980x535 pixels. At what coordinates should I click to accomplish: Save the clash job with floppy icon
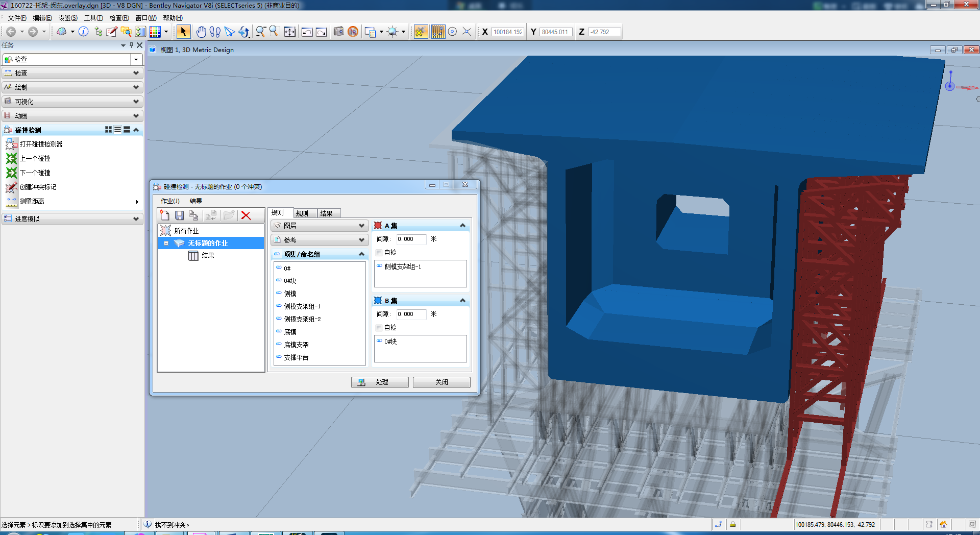coord(179,215)
